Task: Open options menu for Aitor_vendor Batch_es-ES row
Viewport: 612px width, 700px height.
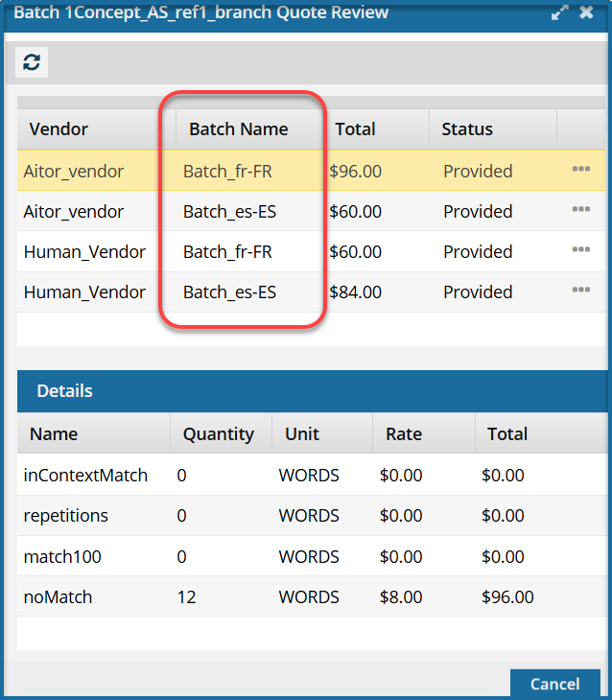Action: pos(580,210)
